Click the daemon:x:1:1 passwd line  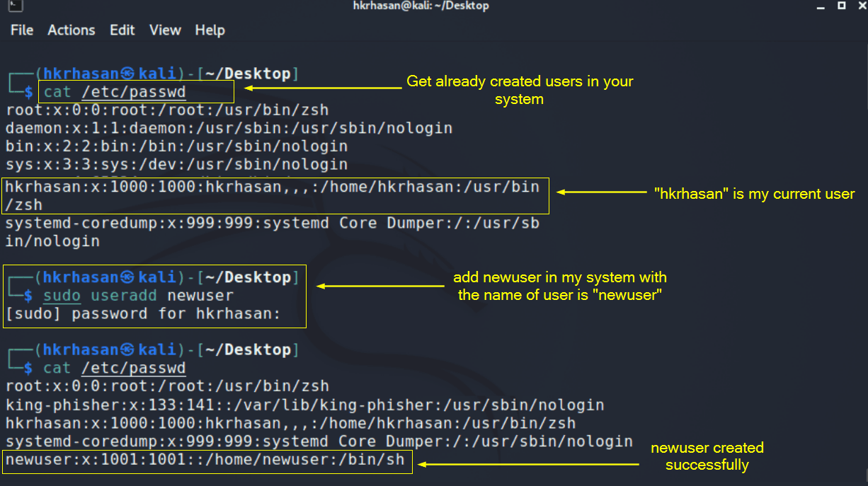(229, 129)
